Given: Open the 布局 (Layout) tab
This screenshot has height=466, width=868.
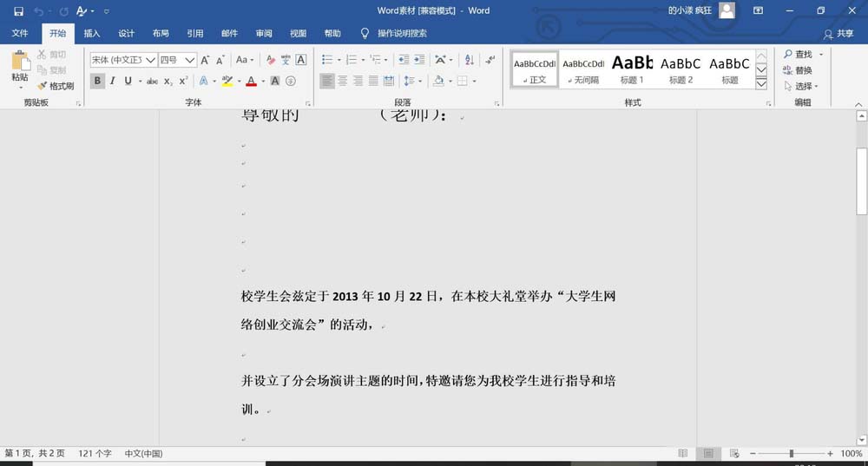Looking at the screenshot, I should pos(161,34).
